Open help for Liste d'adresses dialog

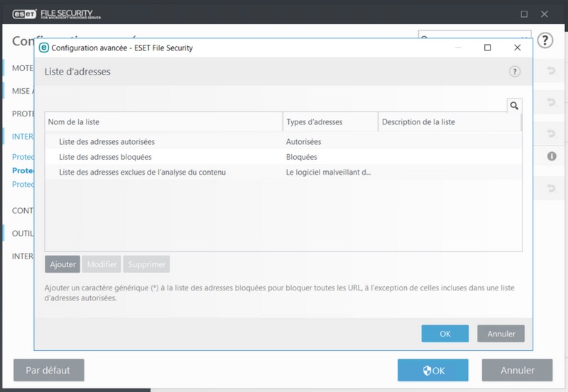(514, 72)
